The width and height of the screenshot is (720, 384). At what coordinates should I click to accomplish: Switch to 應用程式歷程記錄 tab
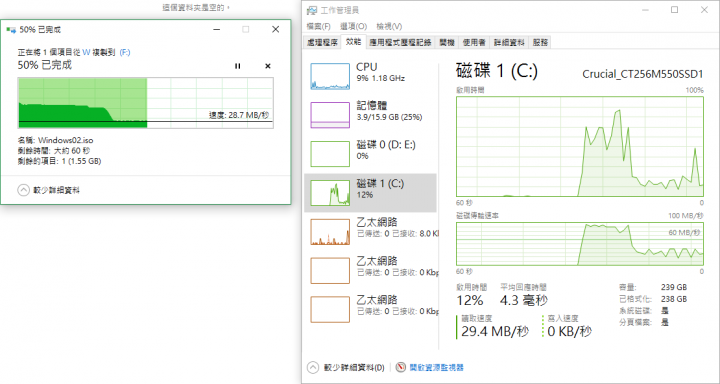(x=400, y=43)
